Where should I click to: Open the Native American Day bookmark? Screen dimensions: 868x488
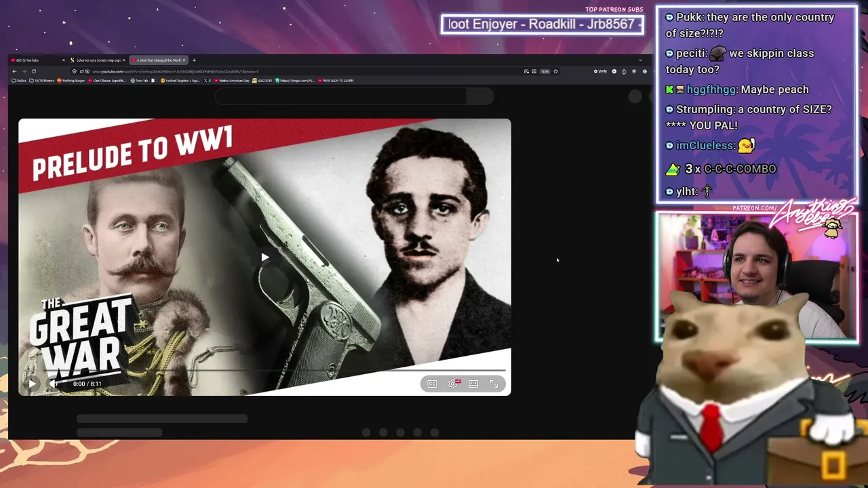point(232,81)
